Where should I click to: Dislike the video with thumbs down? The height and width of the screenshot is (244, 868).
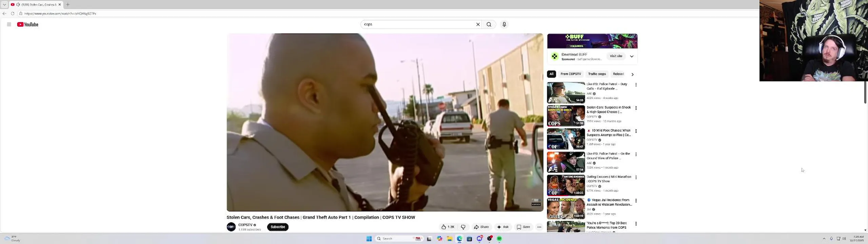click(463, 227)
